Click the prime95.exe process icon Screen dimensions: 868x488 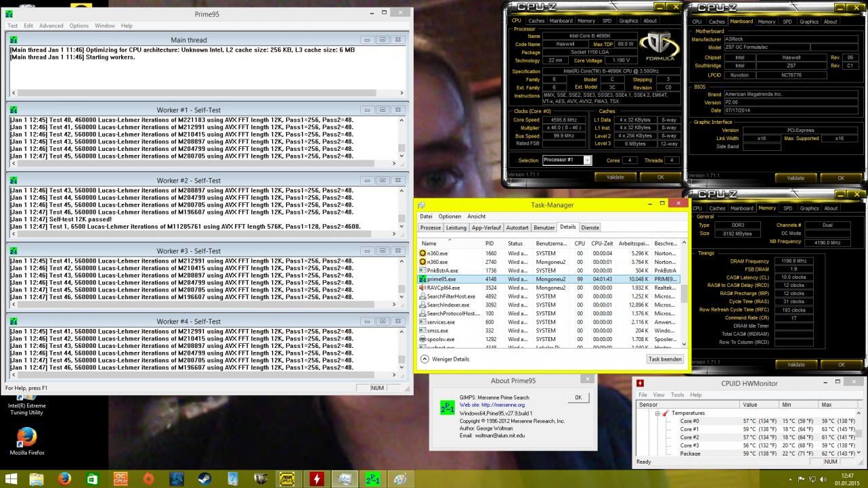point(423,279)
